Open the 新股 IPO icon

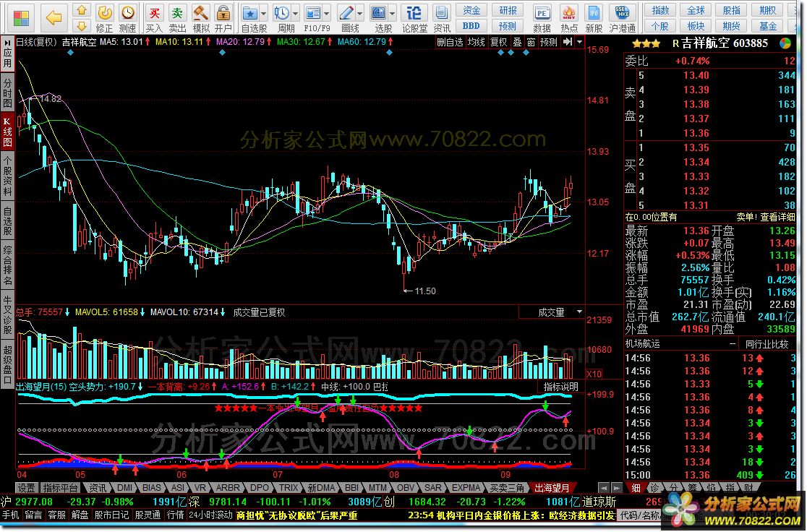[x=594, y=19]
